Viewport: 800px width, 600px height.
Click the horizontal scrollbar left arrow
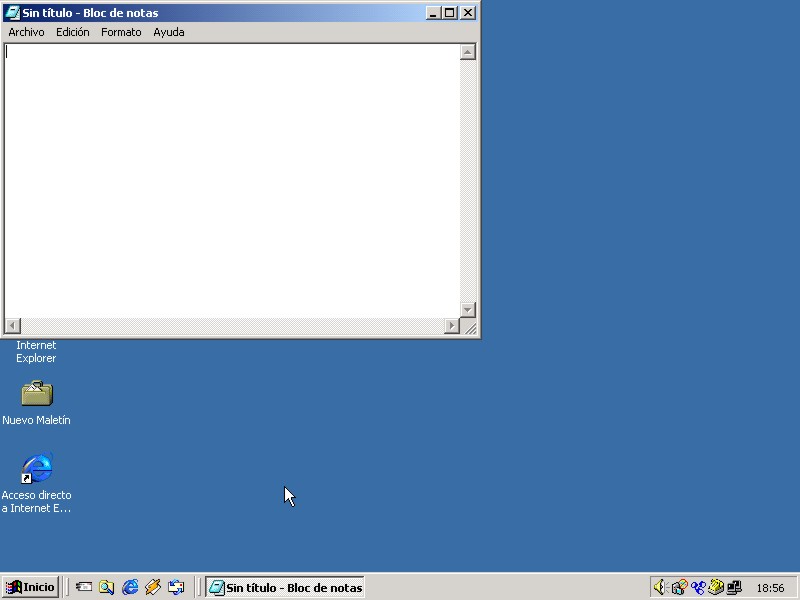[x=13, y=326]
